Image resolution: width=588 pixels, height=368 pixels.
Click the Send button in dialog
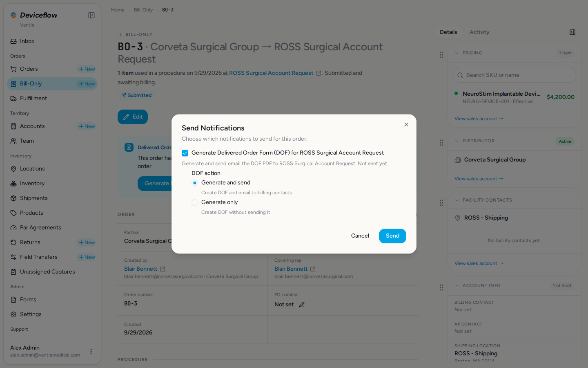tap(392, 236)
